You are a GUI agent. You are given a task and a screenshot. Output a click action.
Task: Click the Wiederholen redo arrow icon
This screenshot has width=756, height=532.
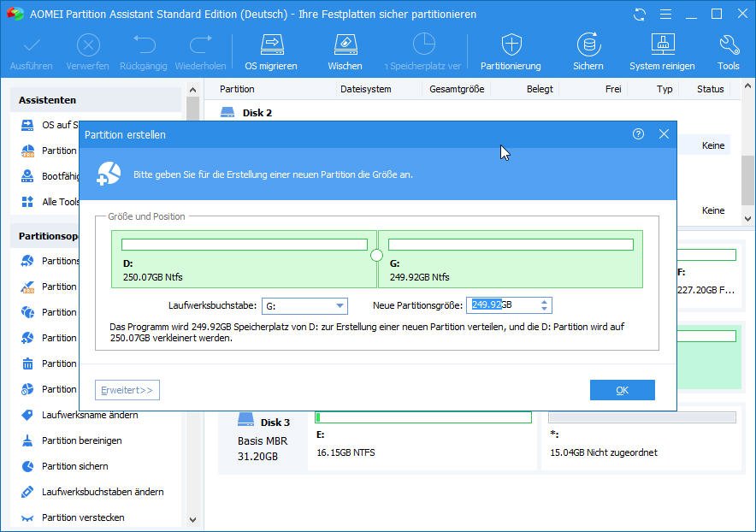point(200,44)
